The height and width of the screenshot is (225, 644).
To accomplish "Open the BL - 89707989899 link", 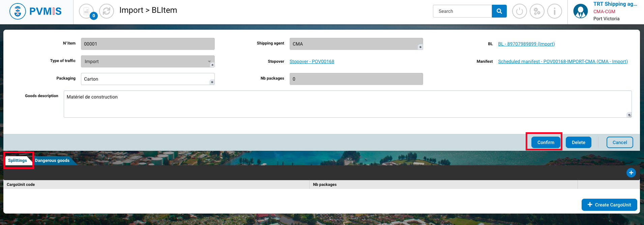I will click(526, 44).
